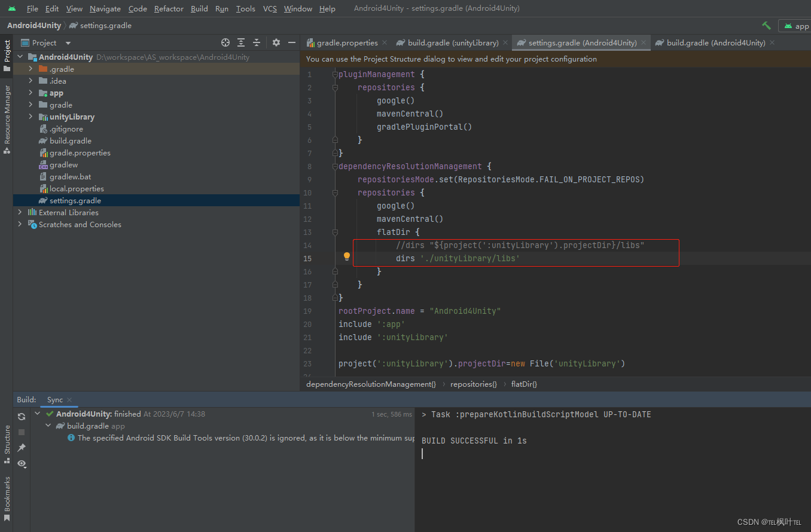Image resolution: width=811 pixels, height=532 pixels.
Task: Click the rootProject.name code line
Action: [x=419, y=311]
